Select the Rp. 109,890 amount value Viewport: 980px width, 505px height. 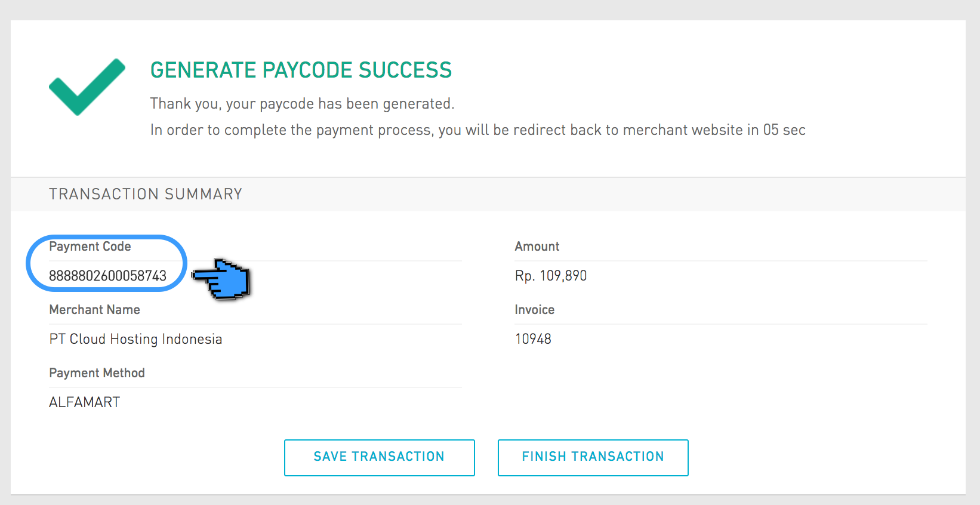pyautogui.click(x=550, y=276)
